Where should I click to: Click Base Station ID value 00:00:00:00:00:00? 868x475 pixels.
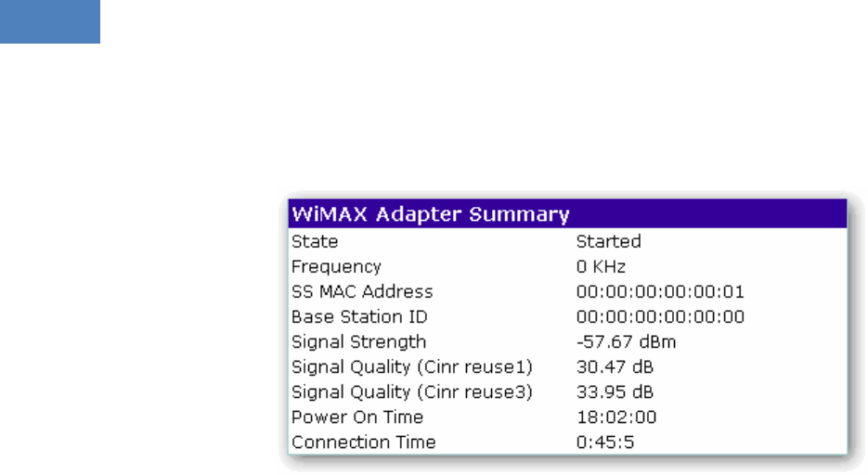pos(660,317)
